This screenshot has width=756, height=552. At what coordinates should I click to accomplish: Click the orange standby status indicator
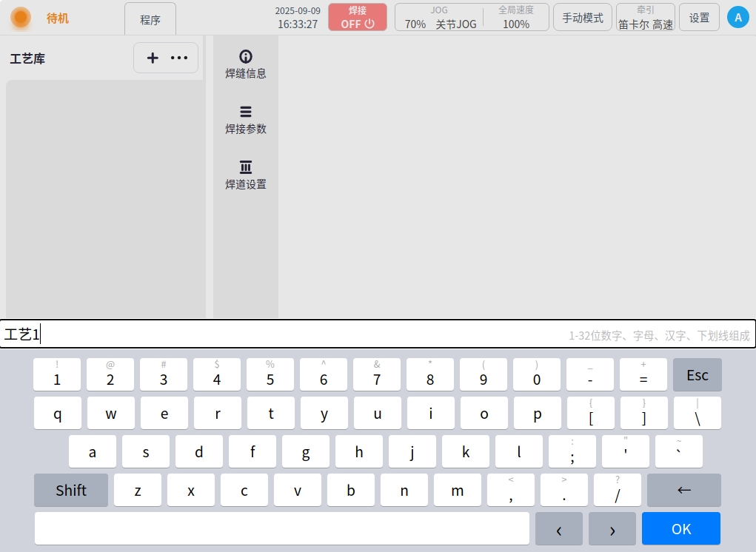(x=21, y=18)
